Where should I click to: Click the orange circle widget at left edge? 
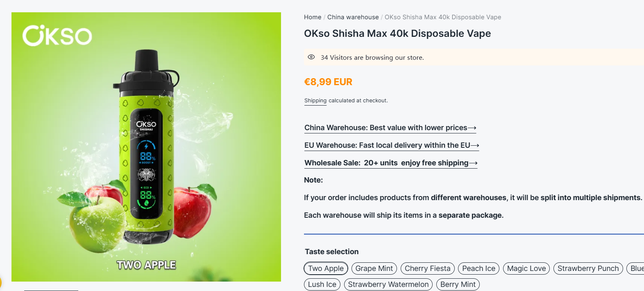pos(0,283)
